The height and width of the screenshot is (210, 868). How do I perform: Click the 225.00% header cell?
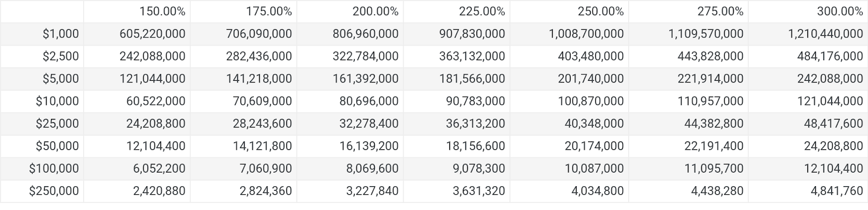(457, 11)
